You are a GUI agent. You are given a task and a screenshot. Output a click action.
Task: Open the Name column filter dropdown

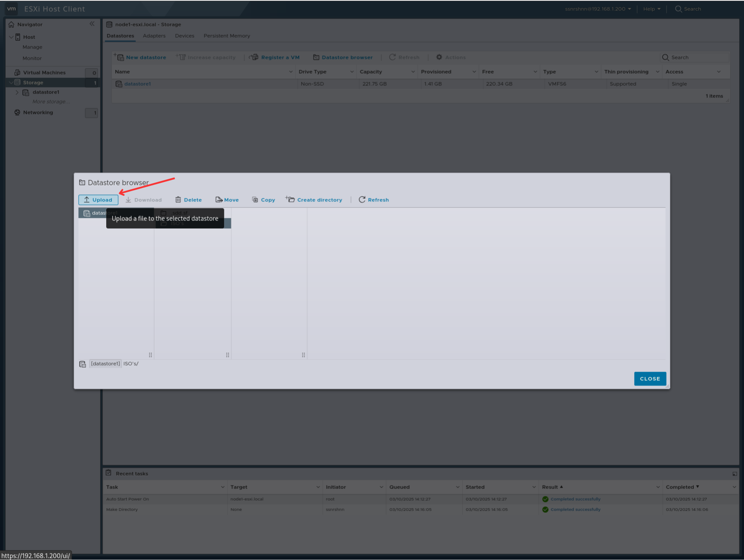(290, 71)
